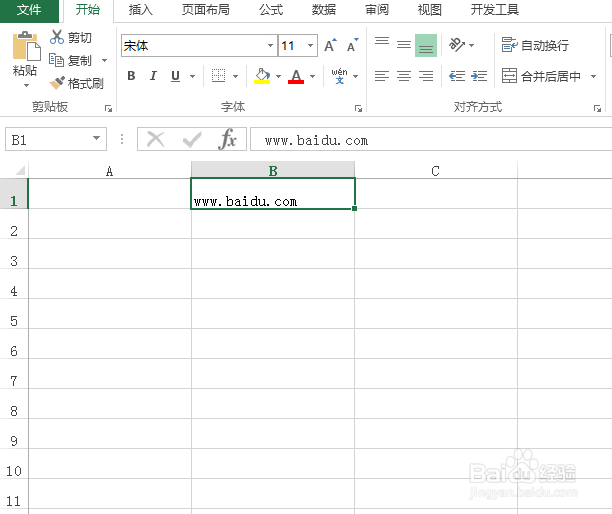Click merge and center 合并后居中
The width and height of the screenshot is (612, 514).
tap(541, 76)
